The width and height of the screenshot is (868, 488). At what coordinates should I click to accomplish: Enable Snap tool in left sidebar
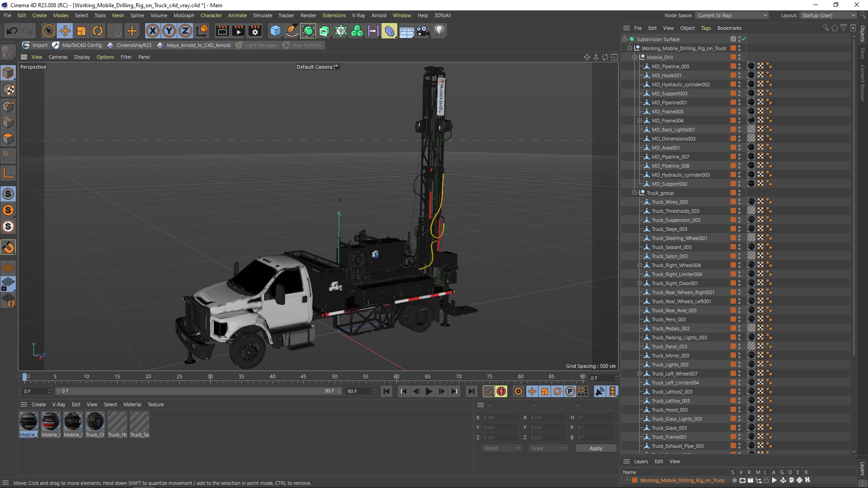8,247
